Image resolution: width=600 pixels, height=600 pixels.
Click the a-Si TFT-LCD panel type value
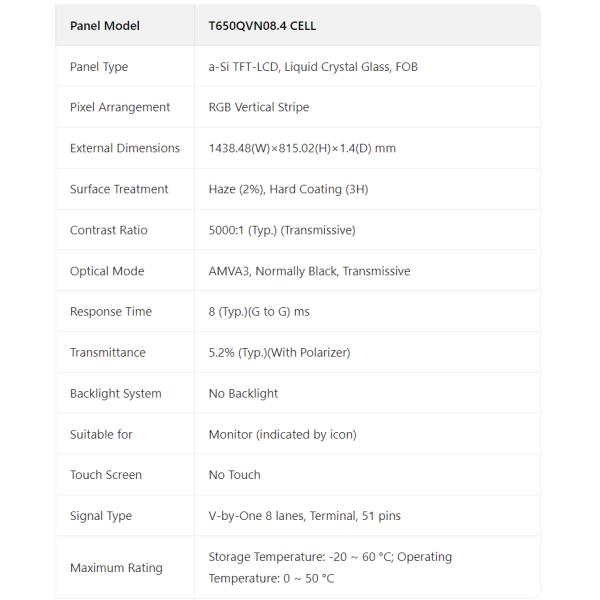(x=313, y=67)
